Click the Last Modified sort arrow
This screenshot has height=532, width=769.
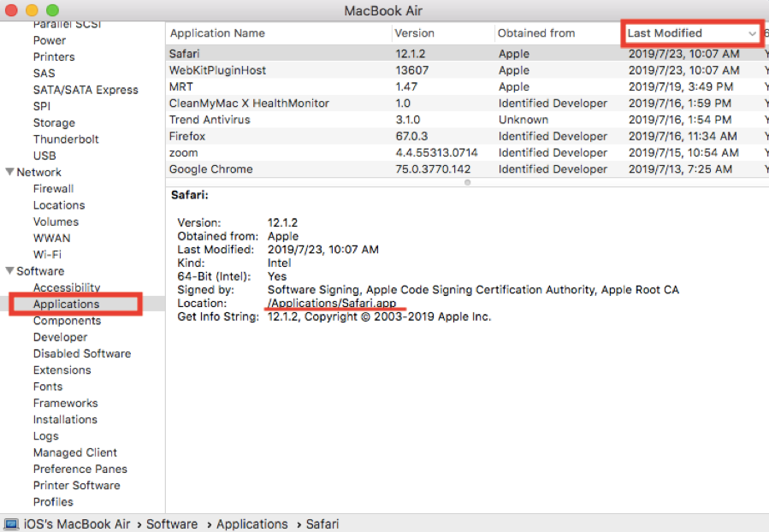tap(752, 34)
